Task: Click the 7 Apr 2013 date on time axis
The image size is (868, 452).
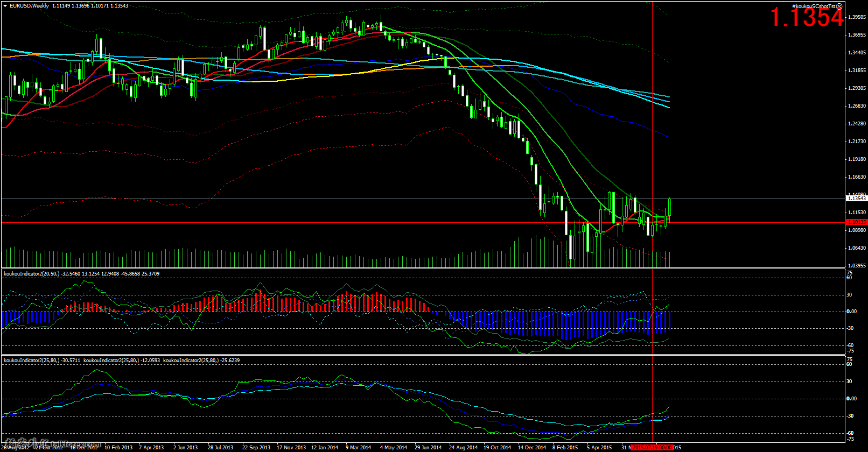Action: [x=151, y=448]
